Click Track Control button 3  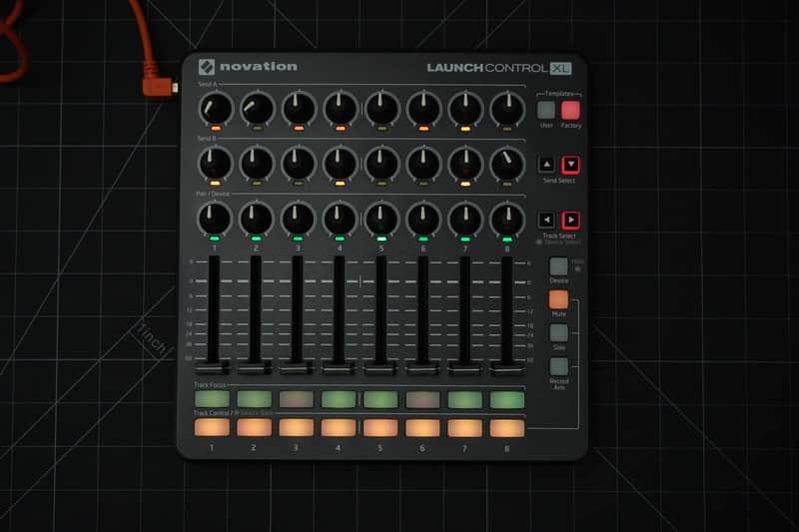(296, 427)
